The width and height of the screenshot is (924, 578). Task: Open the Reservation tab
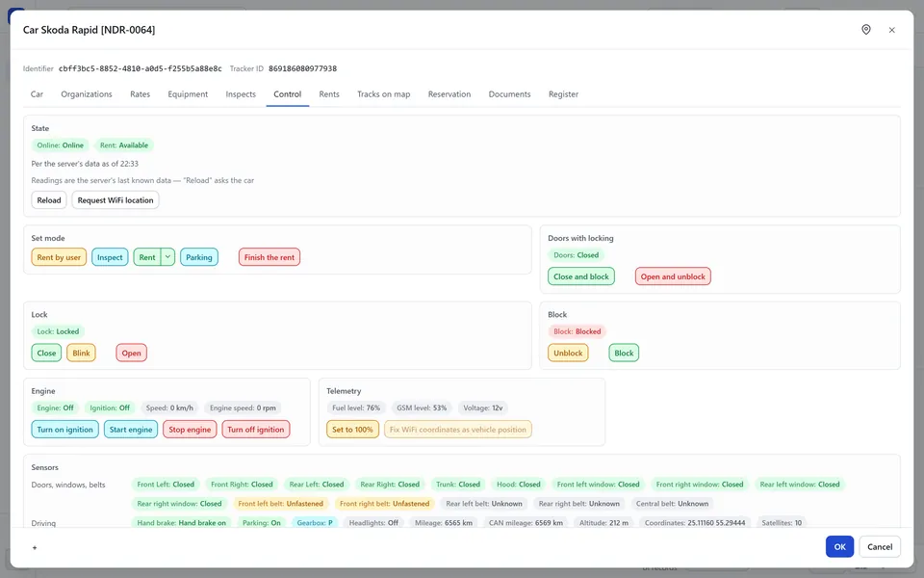point(449,94)
